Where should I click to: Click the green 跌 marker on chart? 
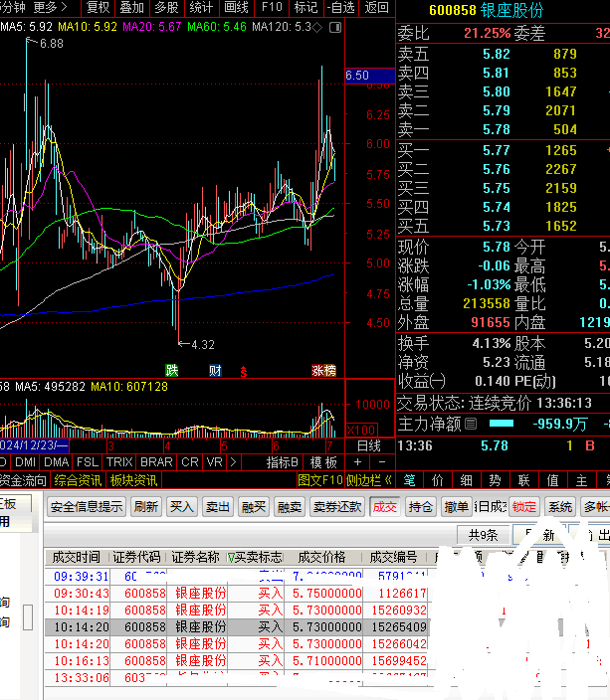coord(171,370)
